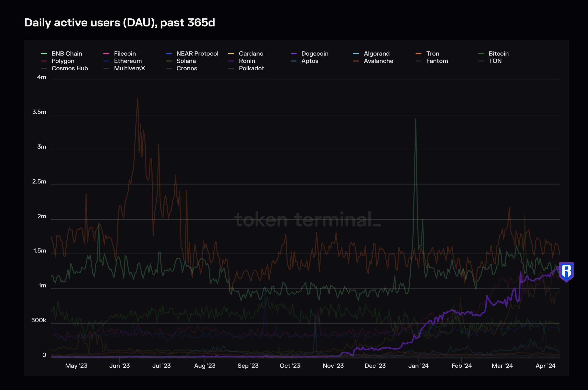Click the token terminal watermark
Screen dimensions: 588x390
click(307, 220)
